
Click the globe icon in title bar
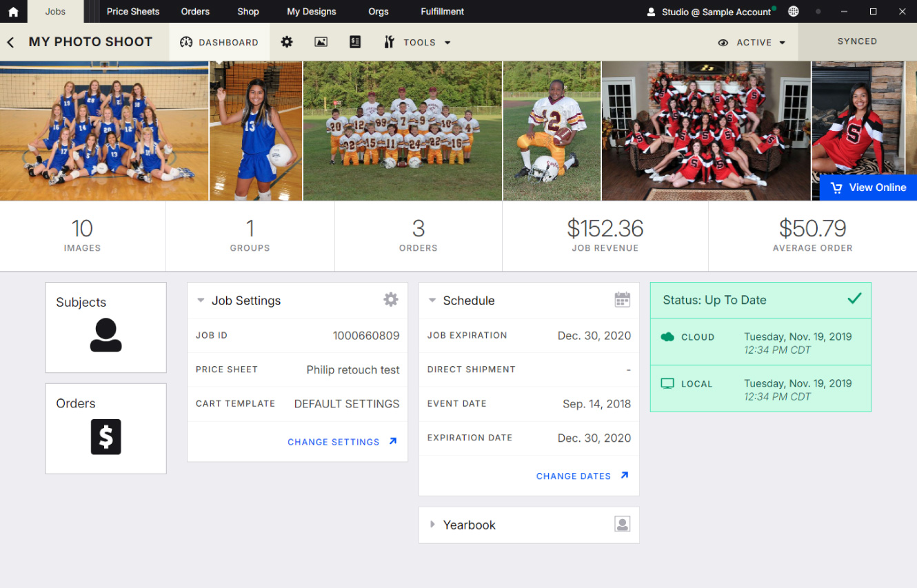(x=794, y=12)
